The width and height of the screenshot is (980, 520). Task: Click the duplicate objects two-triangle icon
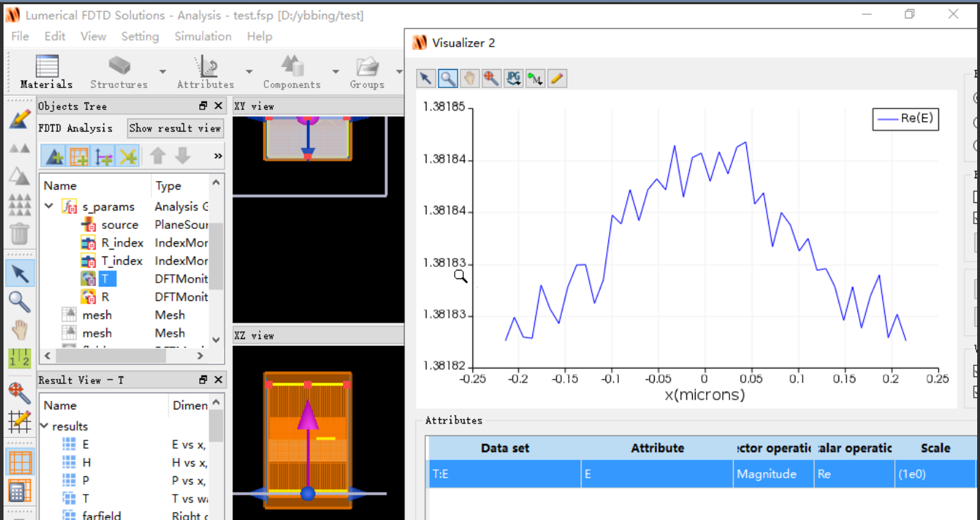pos(20,148)
